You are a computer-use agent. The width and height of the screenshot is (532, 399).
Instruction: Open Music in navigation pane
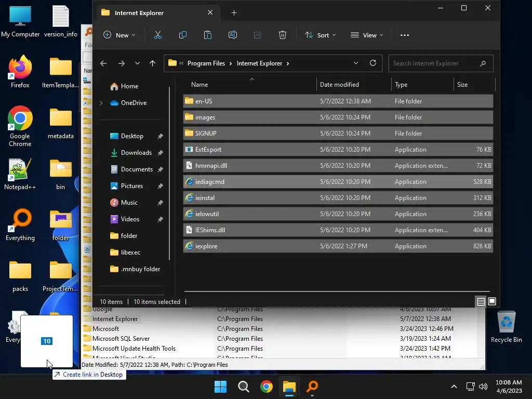129,203
